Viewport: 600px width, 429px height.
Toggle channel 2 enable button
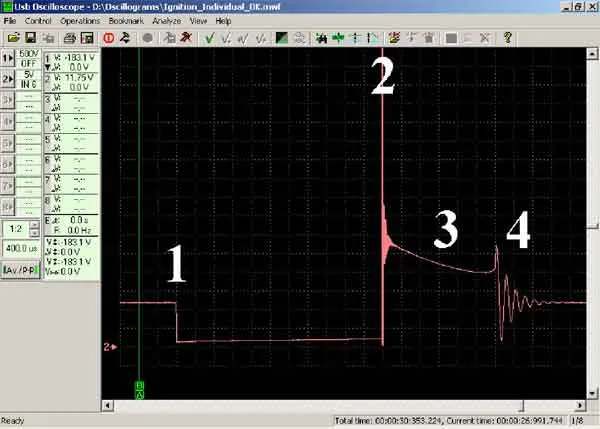coord(8,79)
